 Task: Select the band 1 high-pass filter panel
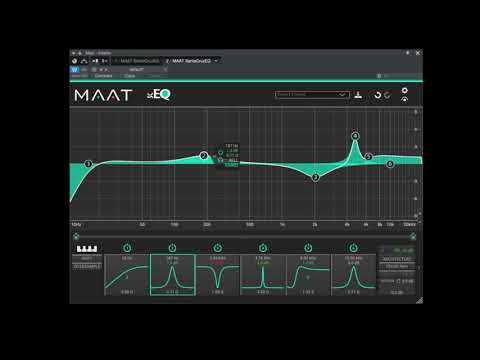127,275
